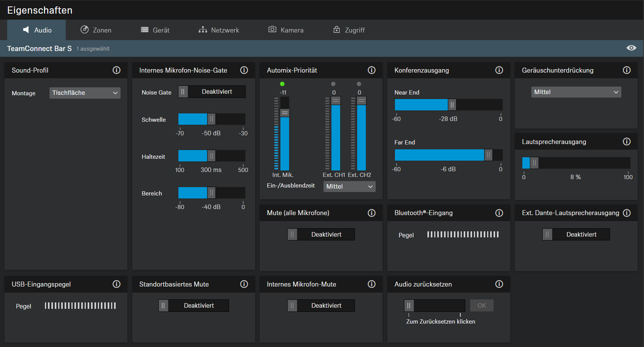This screenshot has width=644, height=347.
Task: Enable the Noise Gate toggle
Action: tap(212, 92)
